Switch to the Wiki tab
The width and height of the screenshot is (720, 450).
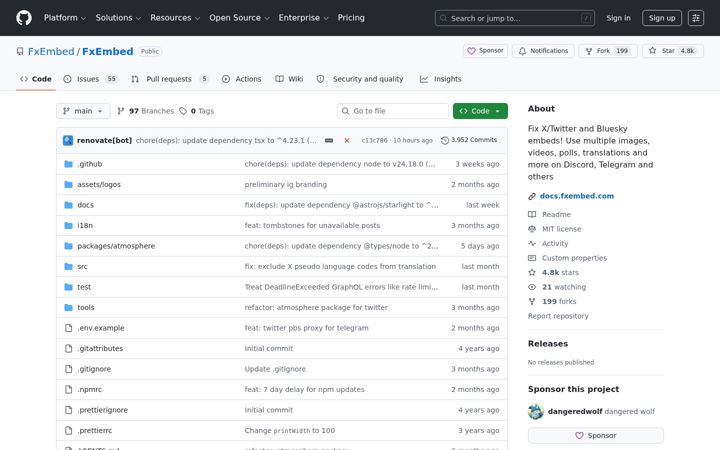[x=289, y=79]
